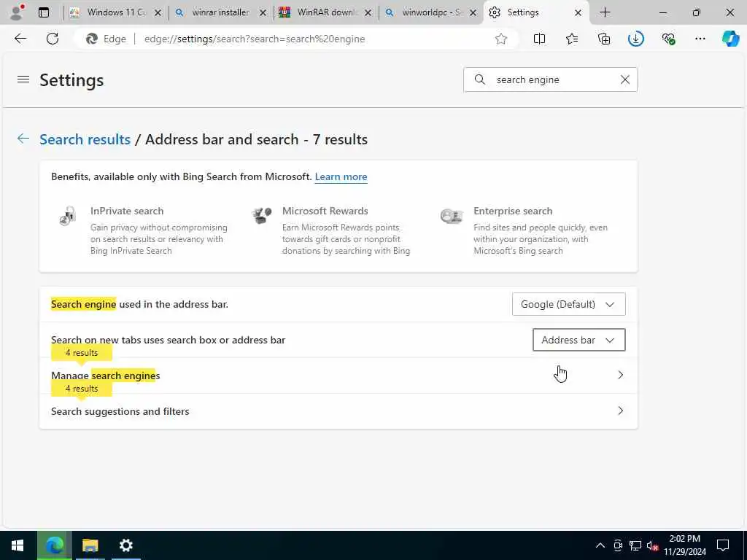Open Browser essentials heart icon
Viewport: 747px width, 560px height.
point(668,39)
